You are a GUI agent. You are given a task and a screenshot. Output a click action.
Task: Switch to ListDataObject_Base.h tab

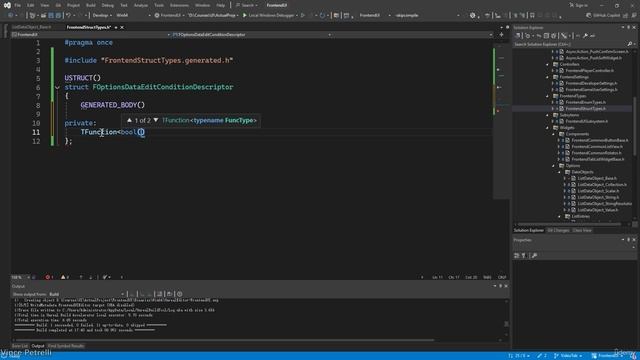pyautogui.click(x=32, y=27)
